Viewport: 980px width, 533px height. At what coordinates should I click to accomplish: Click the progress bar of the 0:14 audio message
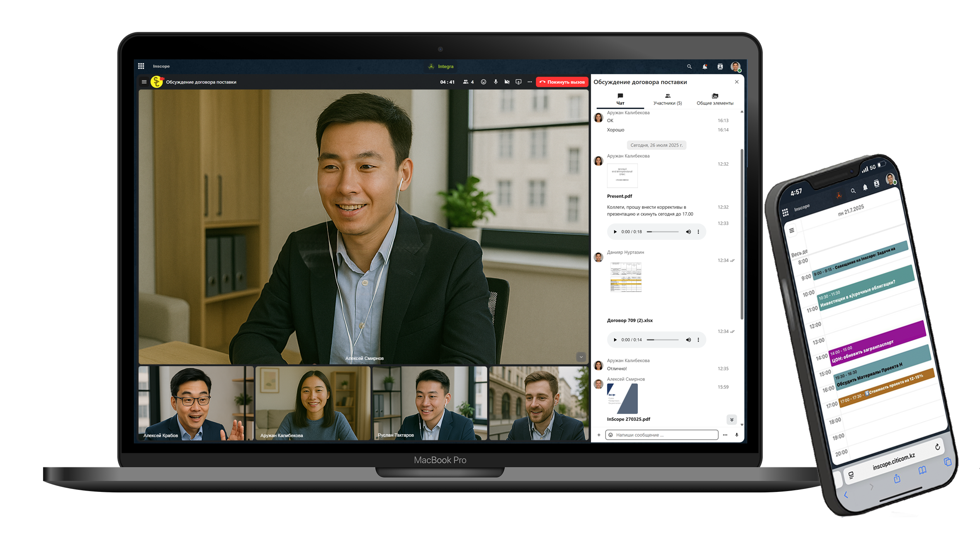pos(662,340)
